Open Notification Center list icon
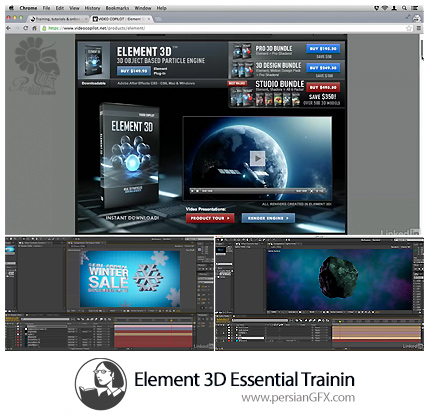This screenshot has width=430, height=417. click(415, 8)
